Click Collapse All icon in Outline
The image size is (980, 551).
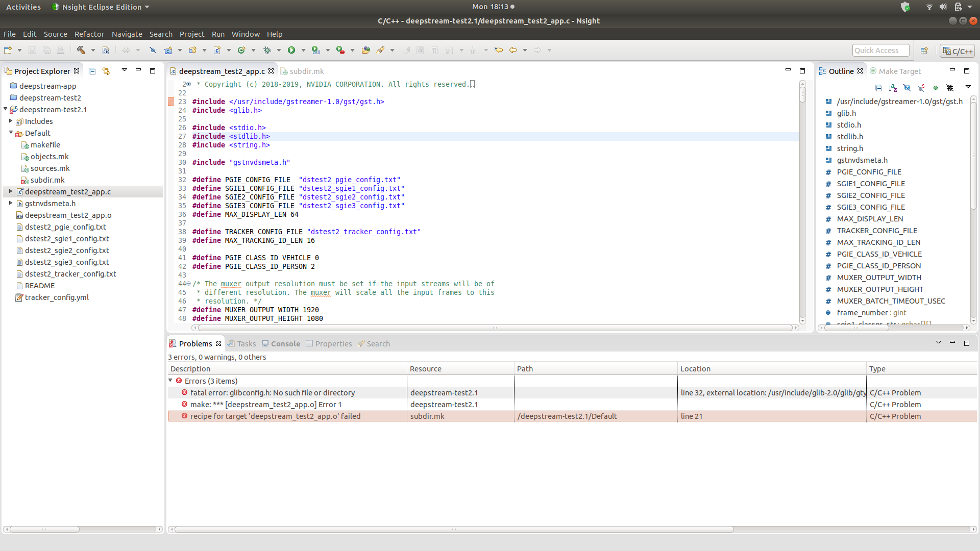tap(878, 88)
